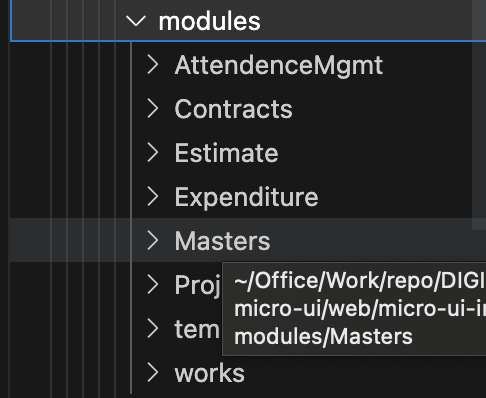The image size is (486, 398).
Task: Click the explorer vertical scrollbar thumb
Action: coord(479,115)
